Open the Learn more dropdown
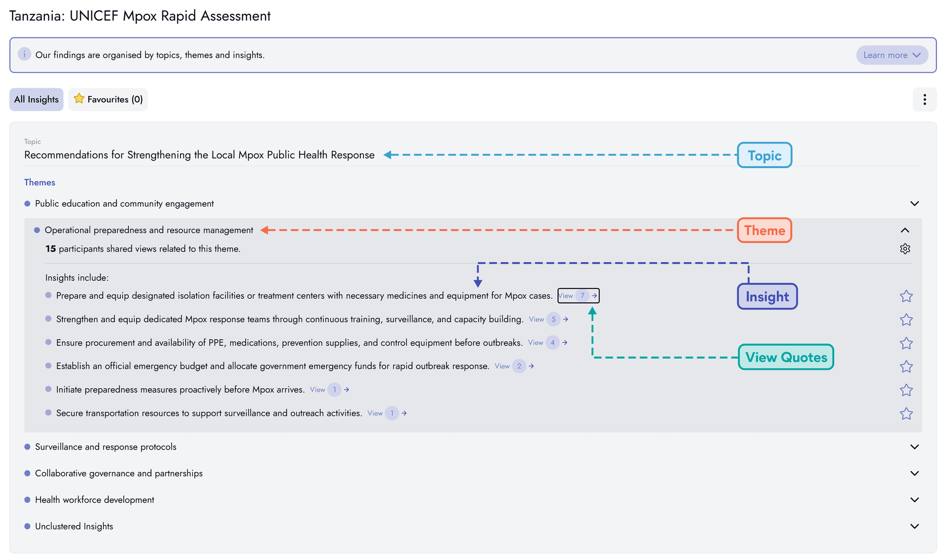This screenshot has height=560, width=946. coord(892,55)
